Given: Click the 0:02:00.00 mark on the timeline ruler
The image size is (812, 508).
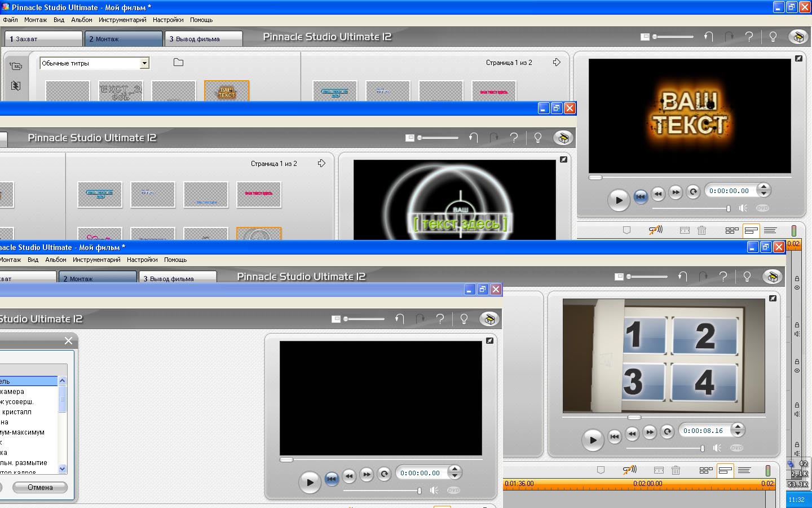Looking at the screenshot, I should tap(647, 484).
